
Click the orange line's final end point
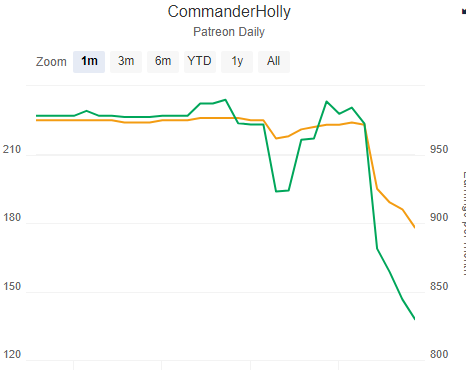pos(414,227)
